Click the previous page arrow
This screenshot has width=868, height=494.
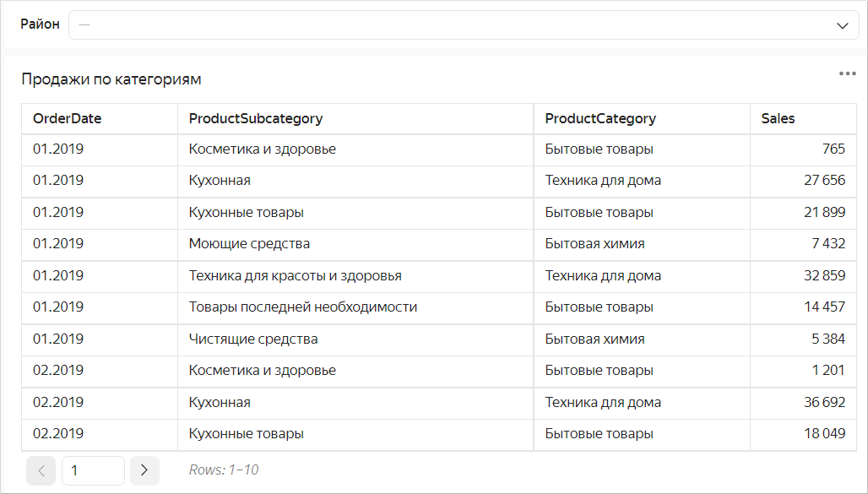[41, 470]
